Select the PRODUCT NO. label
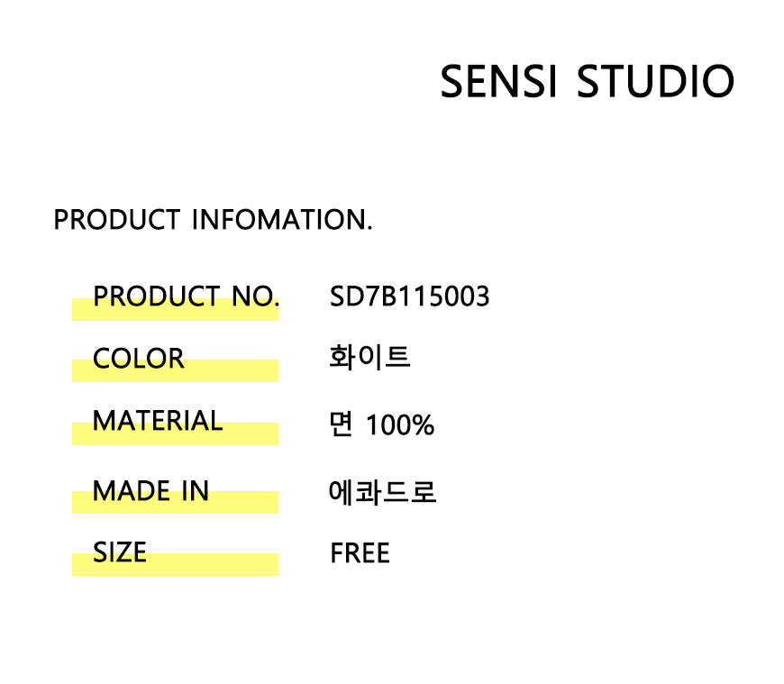Viewport: 784px width, 684px height. click(186, 296)
